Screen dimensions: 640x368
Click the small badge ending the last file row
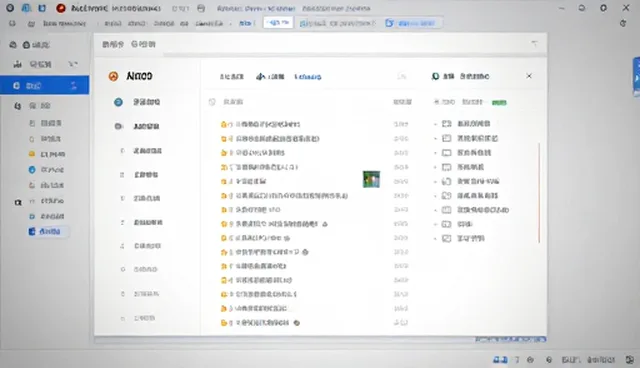point(297,323)
